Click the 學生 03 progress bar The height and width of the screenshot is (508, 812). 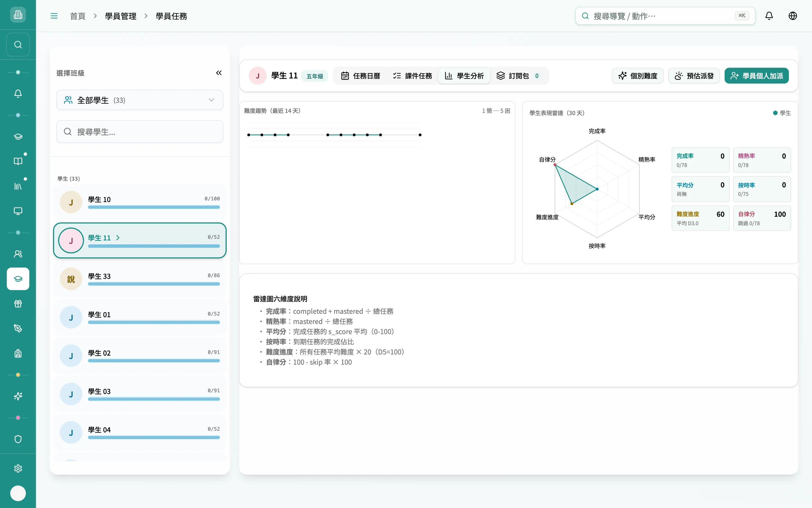pos(154,399)
